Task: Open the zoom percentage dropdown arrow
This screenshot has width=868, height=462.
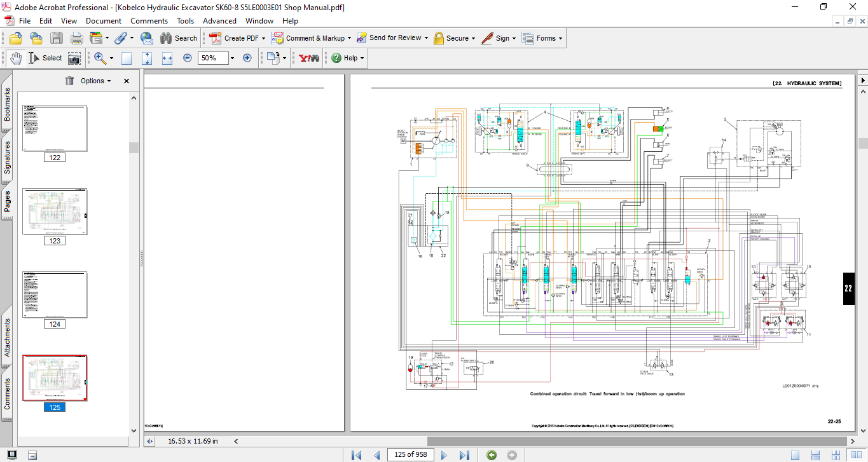Action: 232,58
